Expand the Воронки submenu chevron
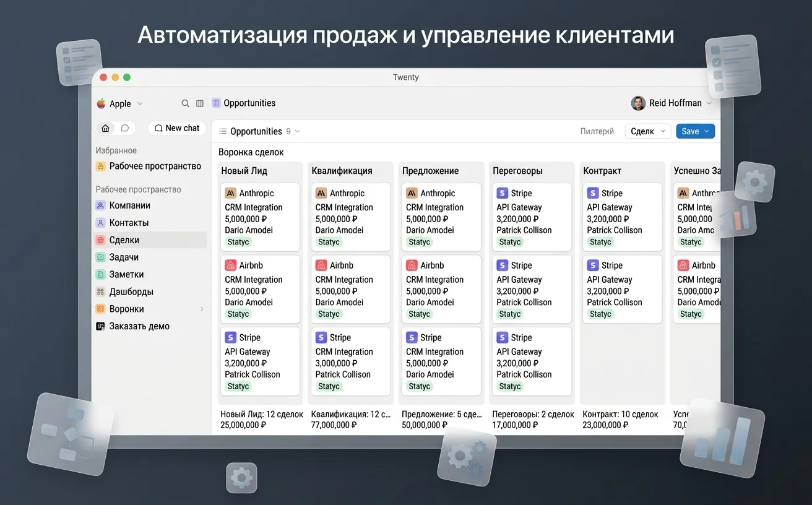Screen dimensions: 812x505 point(201,309)
